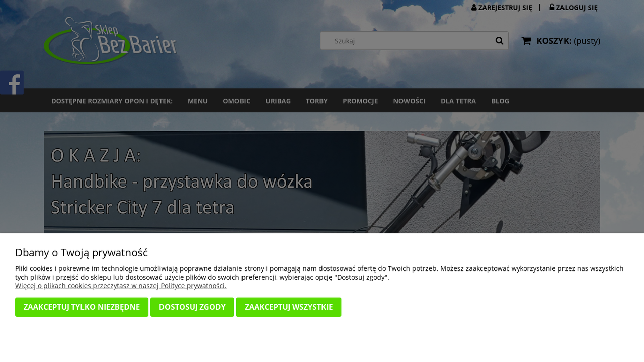
Task: Click Zaakceptuj tylko niezbędne button
Action: pyautogui.click(x=82, y=307)
